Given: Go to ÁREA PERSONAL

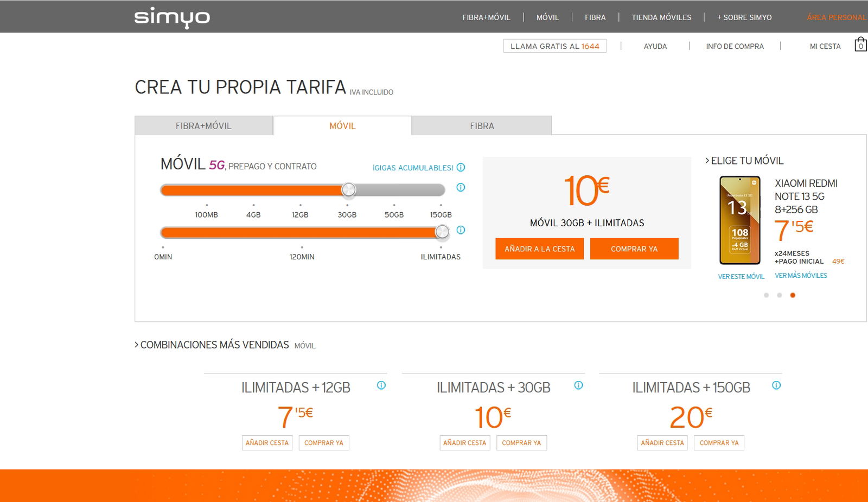Looking at the screenshot, I should pos(837,17).
